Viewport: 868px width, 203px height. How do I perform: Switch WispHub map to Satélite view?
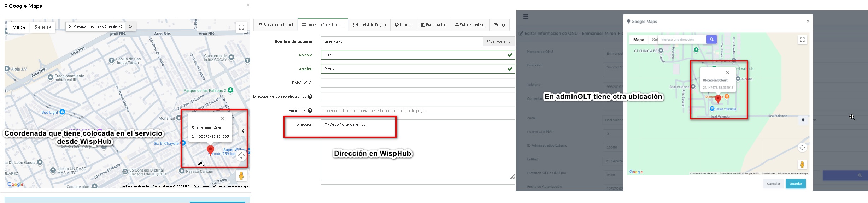(x=43, y=27)
